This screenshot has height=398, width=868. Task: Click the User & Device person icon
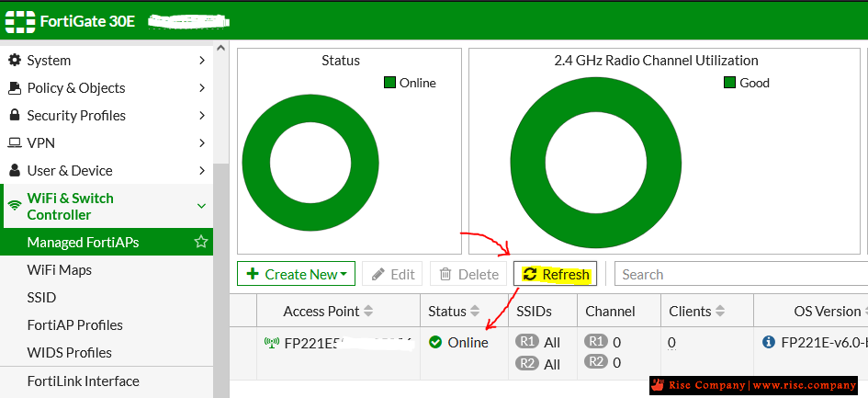pos(15,170)
